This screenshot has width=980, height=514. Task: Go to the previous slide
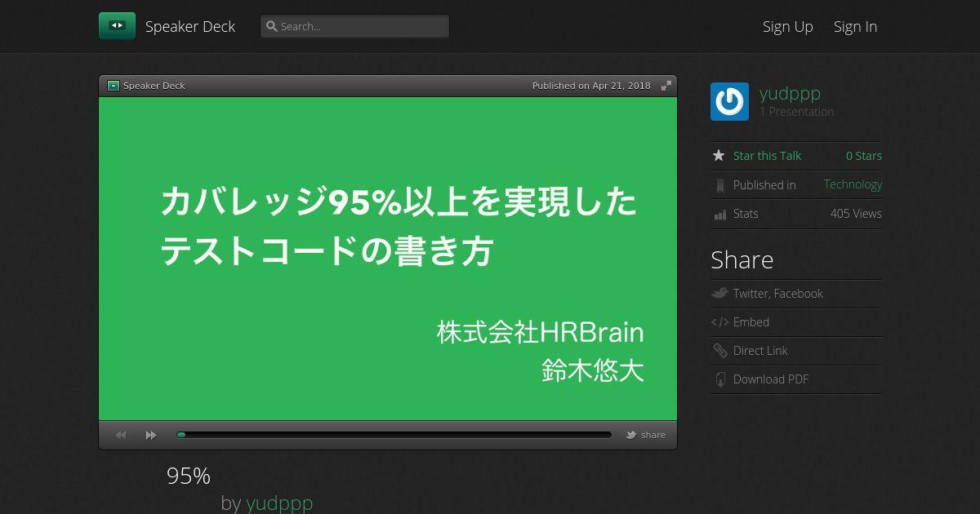(121, 436)
